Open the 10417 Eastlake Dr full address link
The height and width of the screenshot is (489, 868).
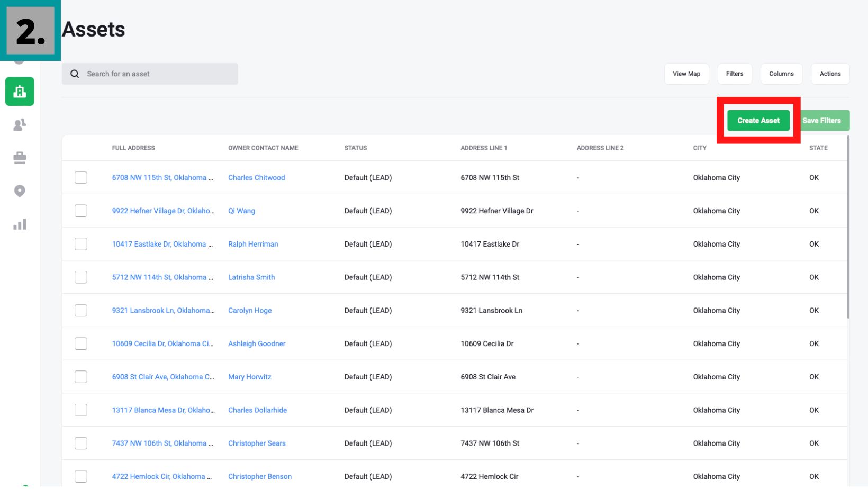tap(162, 244)
